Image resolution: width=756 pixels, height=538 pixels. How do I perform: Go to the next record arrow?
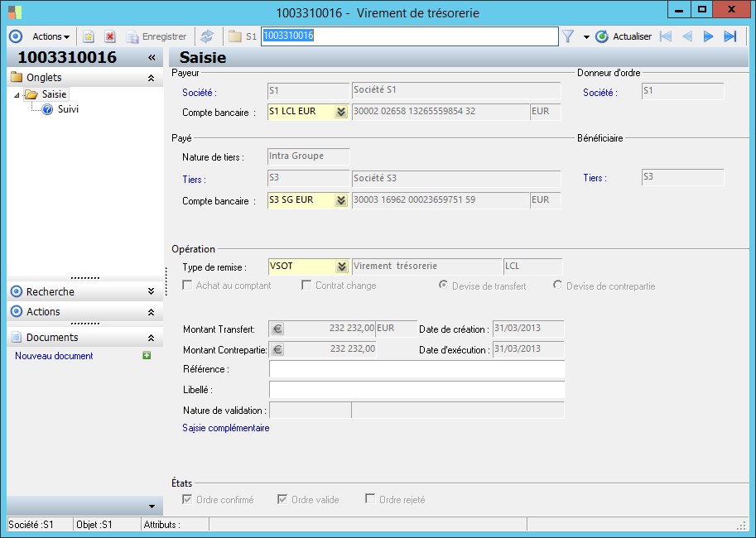[x=708, y=36]
